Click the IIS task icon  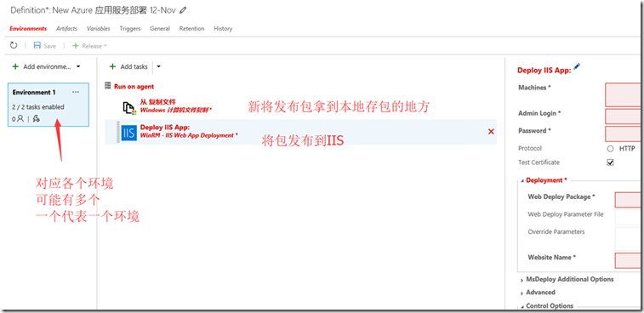129,134
